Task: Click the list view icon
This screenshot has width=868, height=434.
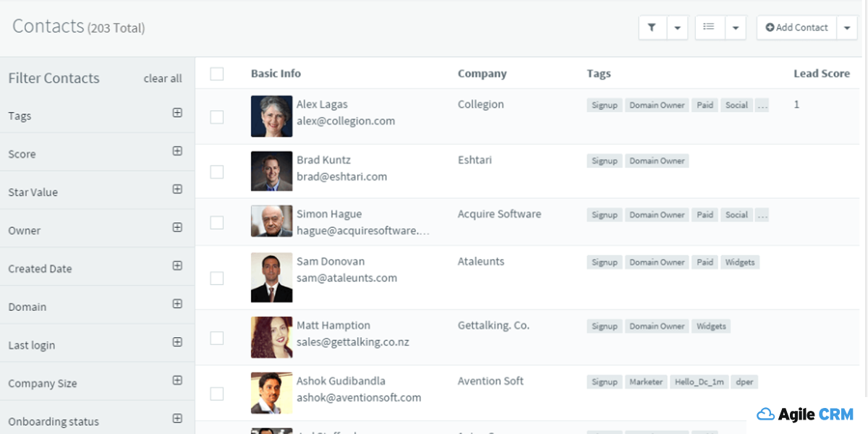Action: (709, 27)
